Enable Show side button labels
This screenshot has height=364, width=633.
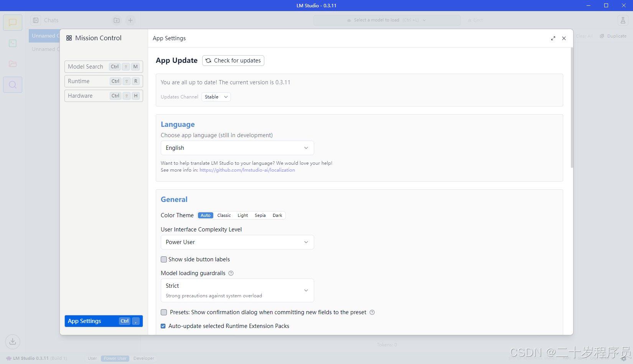(x=164, y=259)
